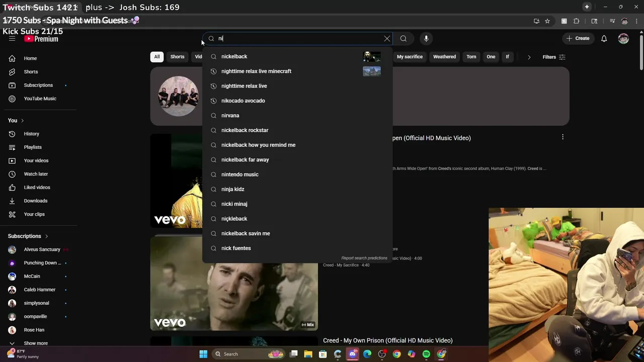Click the search magnifier button
The image size is (644, 362).
point(404,39)
